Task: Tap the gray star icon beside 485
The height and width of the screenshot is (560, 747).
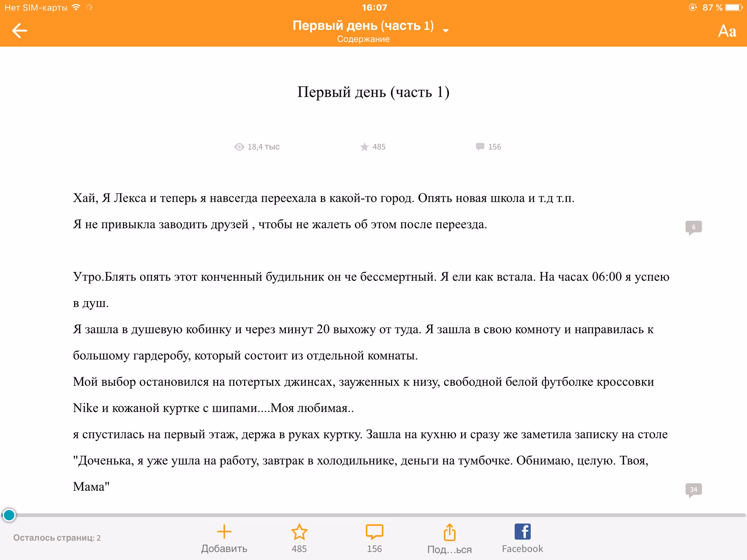Action: [364, 147]
